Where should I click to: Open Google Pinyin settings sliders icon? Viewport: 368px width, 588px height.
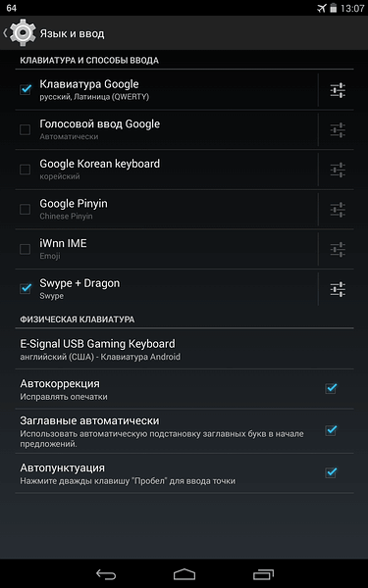(338, 210)
